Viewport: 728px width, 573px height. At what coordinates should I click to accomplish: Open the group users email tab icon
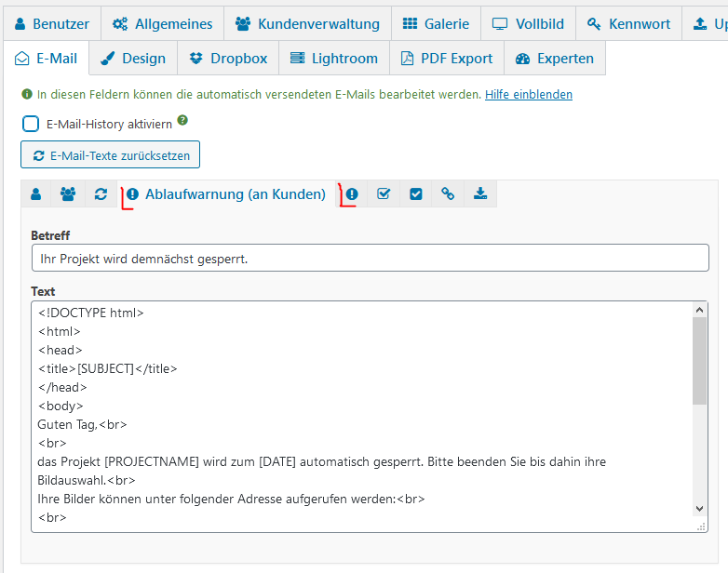[68, 194]
